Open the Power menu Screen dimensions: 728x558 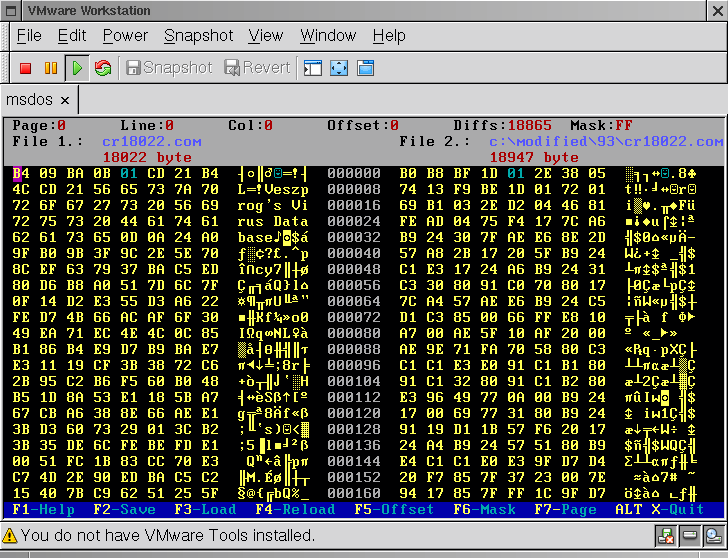(125, 36)
